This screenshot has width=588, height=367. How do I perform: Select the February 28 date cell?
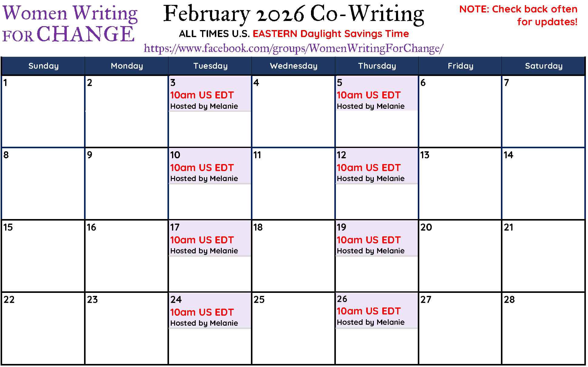(x=543, y=328)
